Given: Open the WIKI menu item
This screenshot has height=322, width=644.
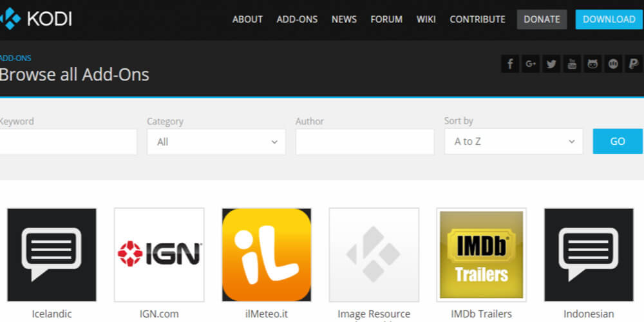Looking at the screenshot, I should coord(426,19).
